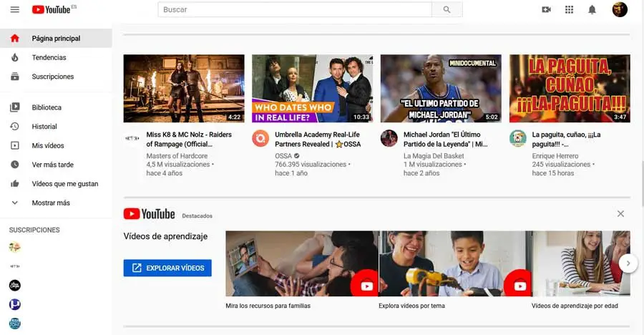Open the third subscription channel avatar
This screenshot has height=335, width=644.
coord(15,286)
